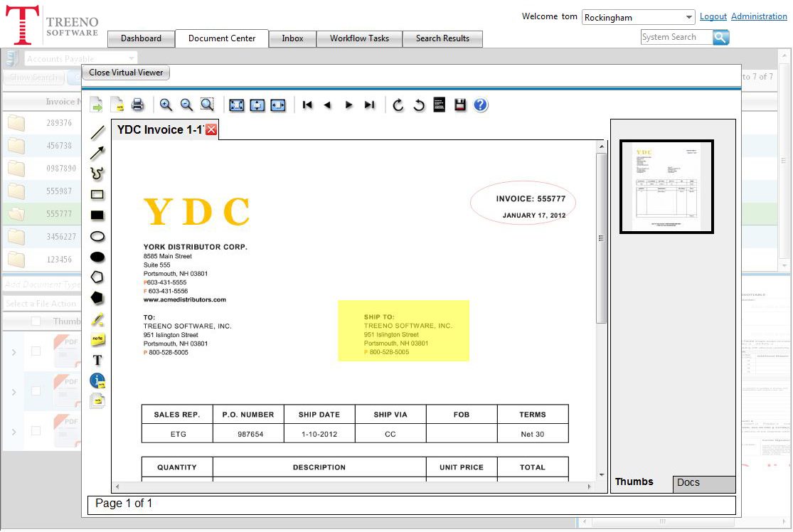Image resolution: width=793 pixels, height=532 pixels.
Task: Open the Workflow Tasks tab
Action: pos(360,38)
